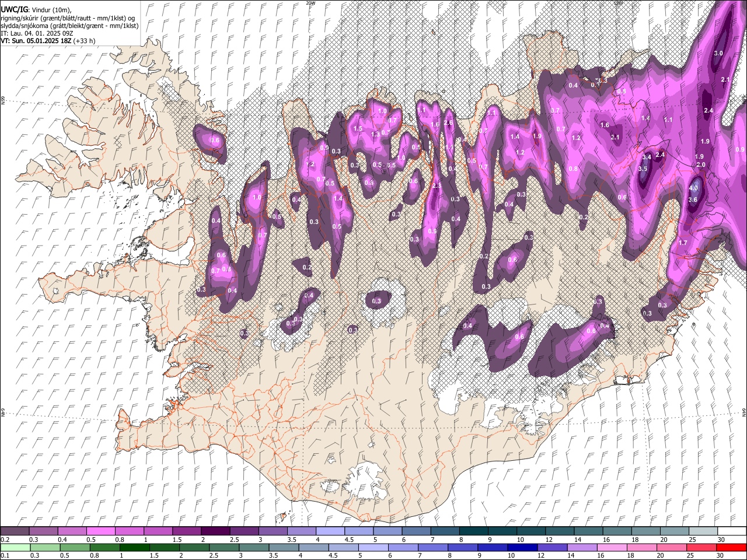Click the 1.7 value label in the east

[x=683, y=243]
